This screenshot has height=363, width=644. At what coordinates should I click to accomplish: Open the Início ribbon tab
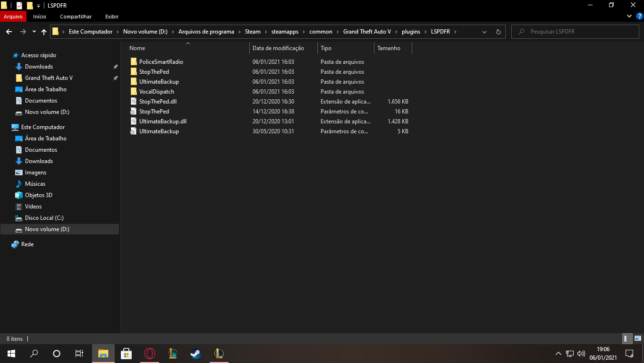[40, 17]
